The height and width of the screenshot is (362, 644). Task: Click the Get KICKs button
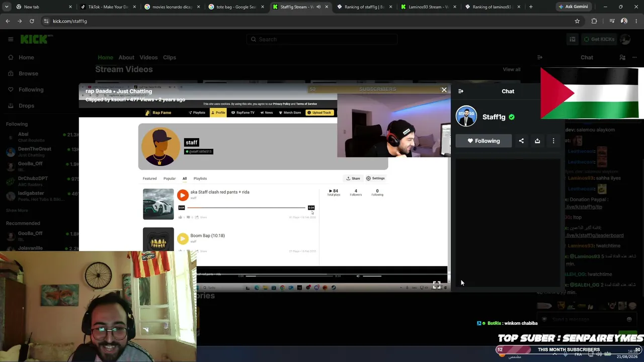click(599, 39)
